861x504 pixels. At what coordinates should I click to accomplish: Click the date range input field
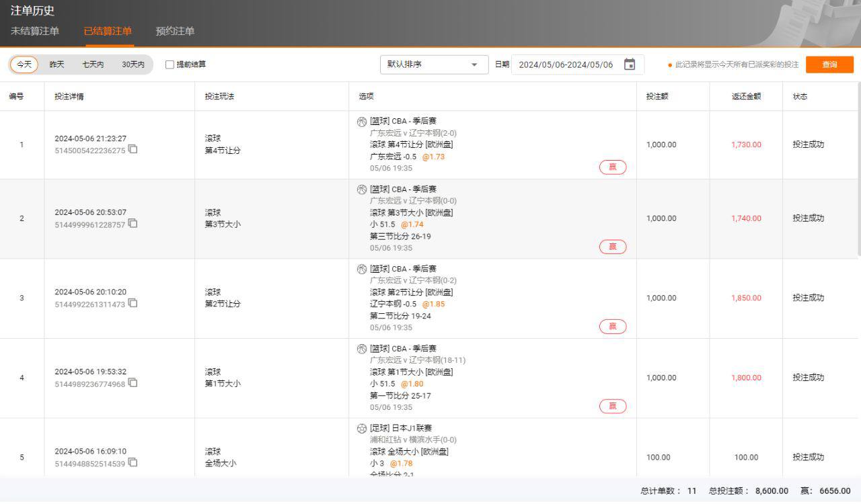point(566,65)
